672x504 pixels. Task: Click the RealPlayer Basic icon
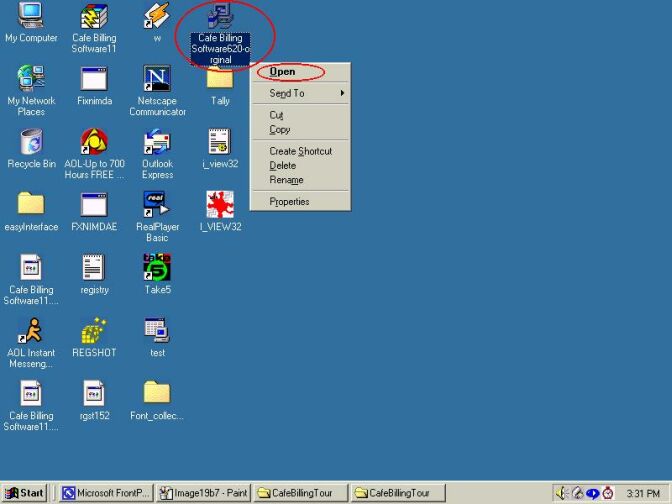tap(157, 205)
